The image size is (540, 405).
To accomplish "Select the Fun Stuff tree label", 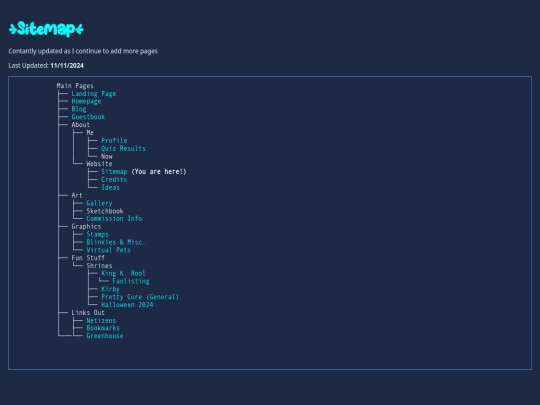I will (x=88, y=258).
